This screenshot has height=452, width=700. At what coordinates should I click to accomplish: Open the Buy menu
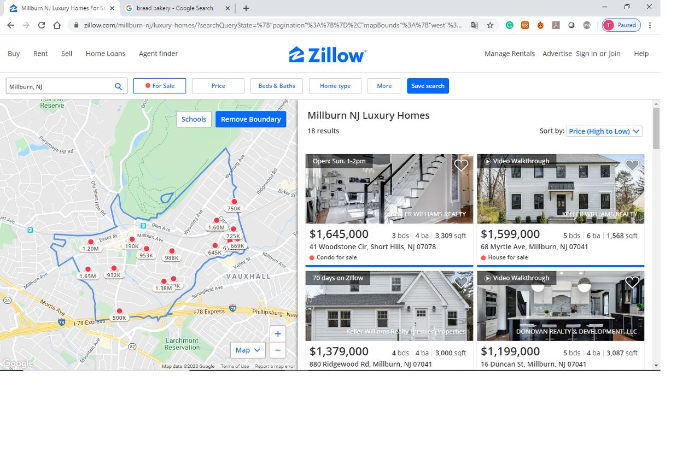click(14, 54)
